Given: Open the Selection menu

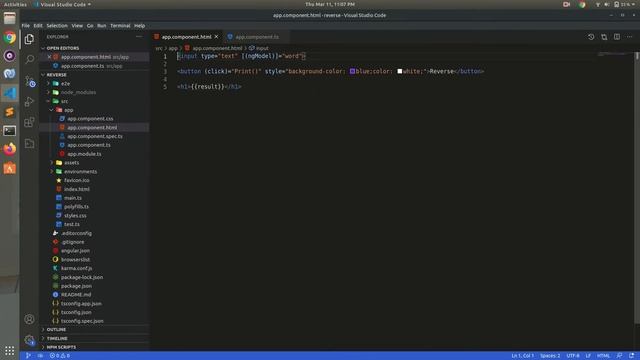Looking at the screenshot, I should [x=57, y=26].
